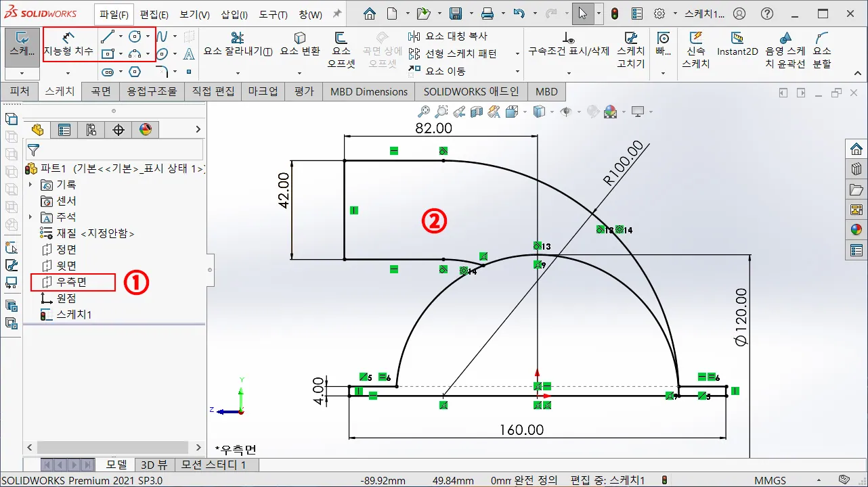The width and height of the screenshot is (868, 487).
Task: Open the Trim Entities dropdown arrow
Action: [238, 72]
